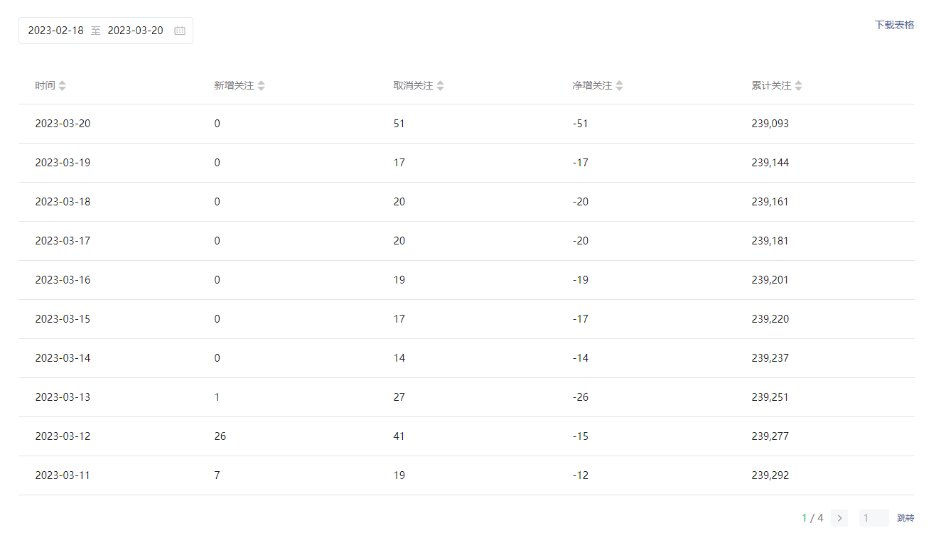
Task: Sort by 新增关注 column arrows
Action: coord(262,86)
